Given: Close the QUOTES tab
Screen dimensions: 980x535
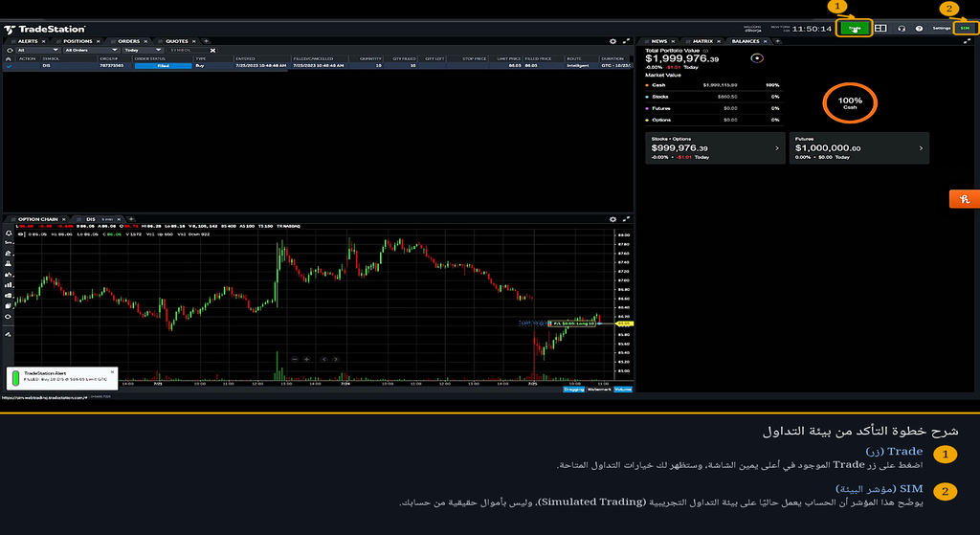Looking at the screenshot, I should tap(193, 41).
